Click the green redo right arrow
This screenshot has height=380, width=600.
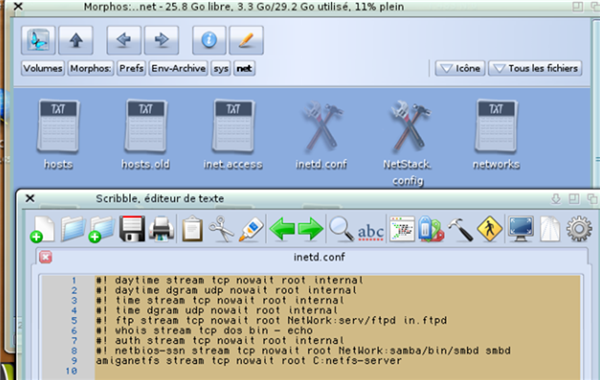click(x=310, y=229)
